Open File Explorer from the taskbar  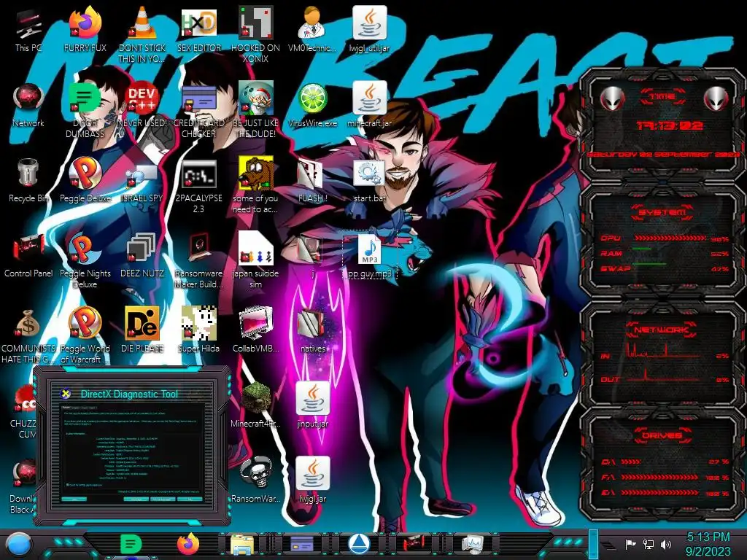coord(243,544)
